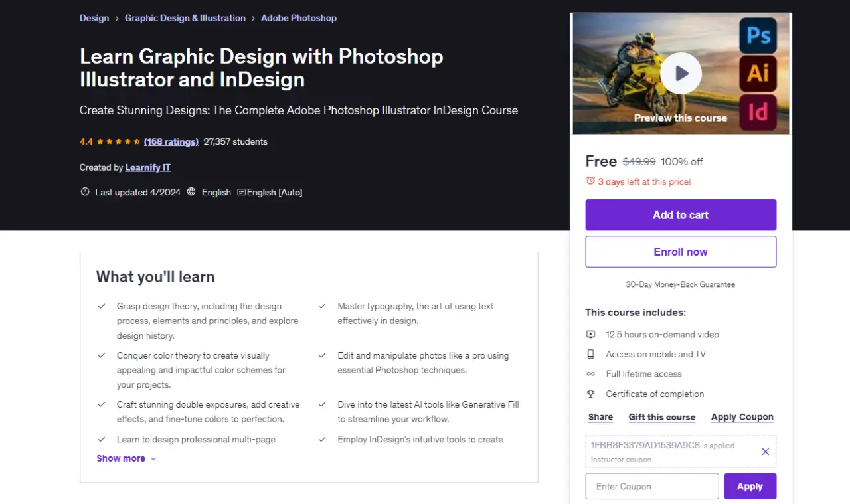Click the 'Access on mobile and TV' text
Viewport: 850px width, 504px height.
pyautogui.click(x=656, y=354)
